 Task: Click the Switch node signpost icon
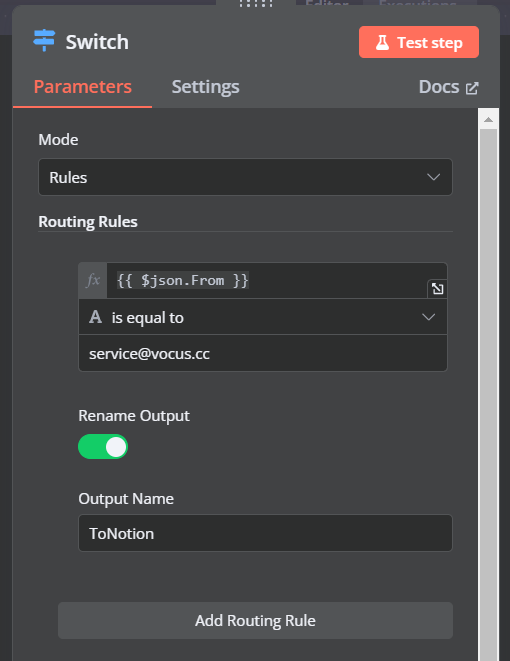click(x=44, y=40)
